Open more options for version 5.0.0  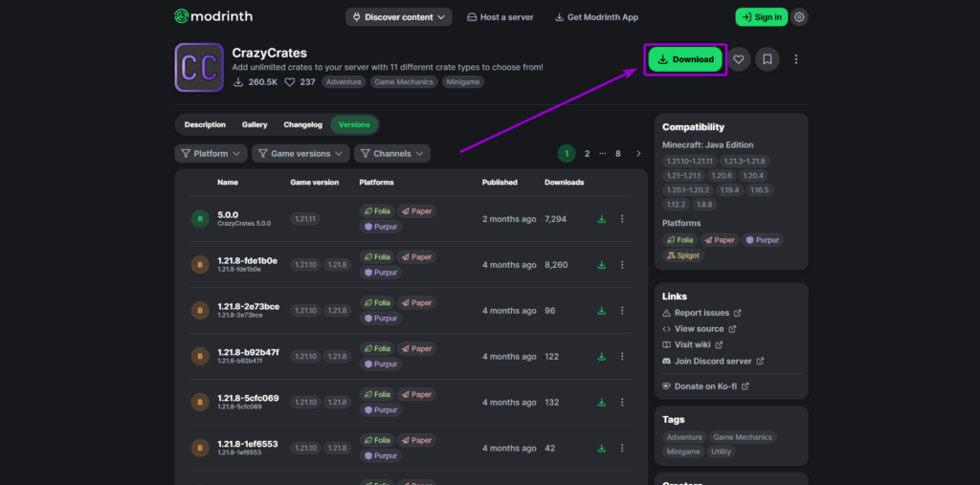(x=622, y=219)
